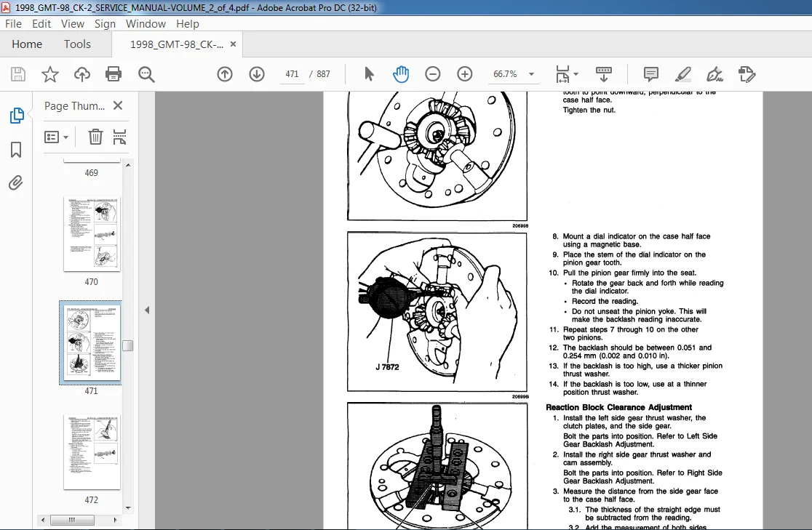Image resolution: width=812 pixels, height=530 pixels.
Task: Open the Sign document tool
Action: (715, 74)
